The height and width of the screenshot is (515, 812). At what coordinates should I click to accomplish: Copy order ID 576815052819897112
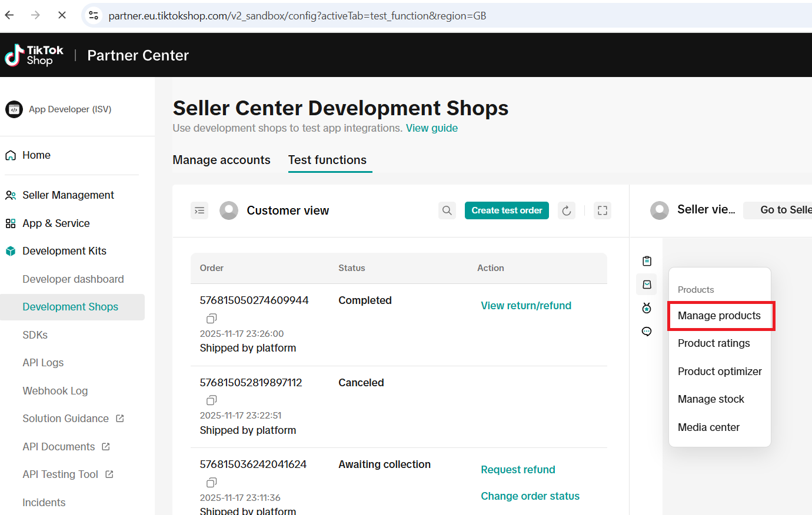211,400
